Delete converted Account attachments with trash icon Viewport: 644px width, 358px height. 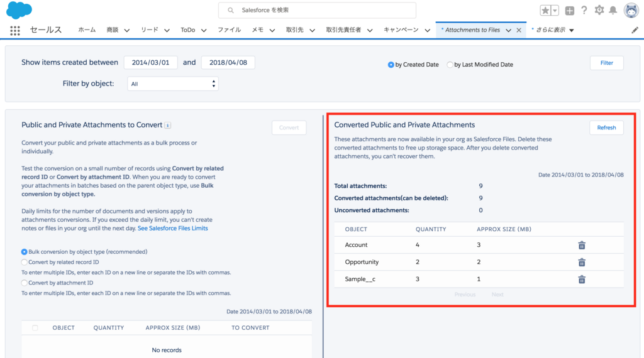tap(582, 245)
